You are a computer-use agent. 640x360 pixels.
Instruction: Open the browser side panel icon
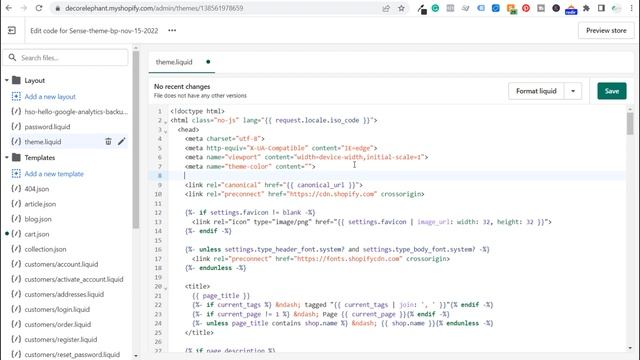pos(601,8)
